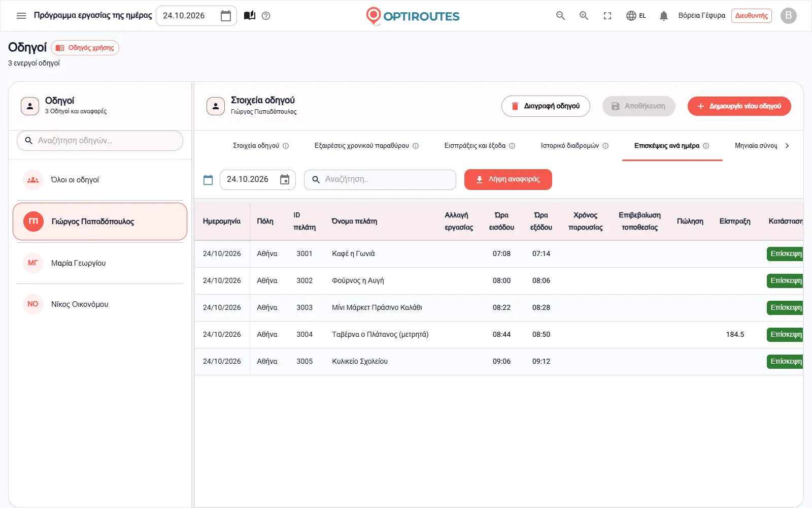Click customer name Καφέ η Γωνιά

coord(353,254)
